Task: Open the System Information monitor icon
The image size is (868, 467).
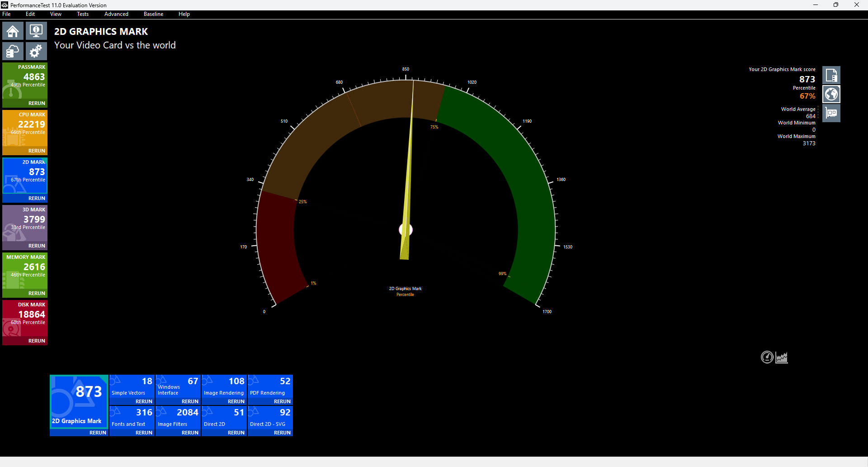Action: 36,31
